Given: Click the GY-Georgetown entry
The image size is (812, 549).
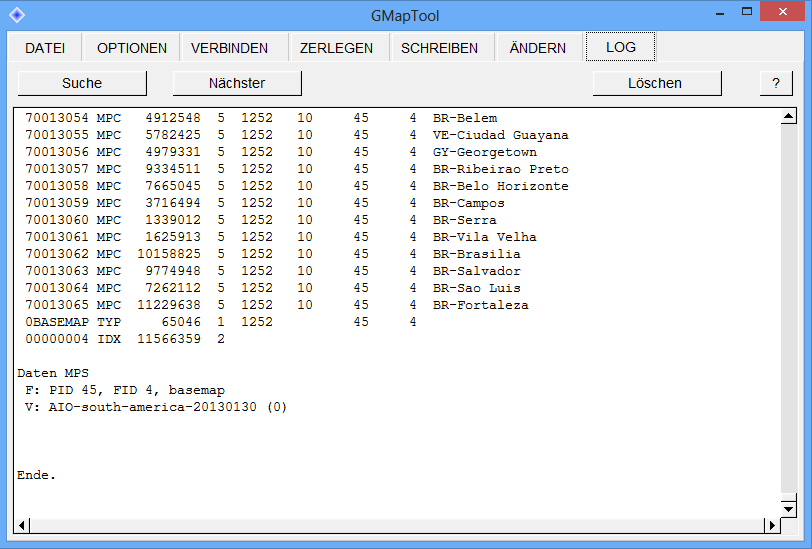Looking at the screenshot, I should [x=281, y=152].
